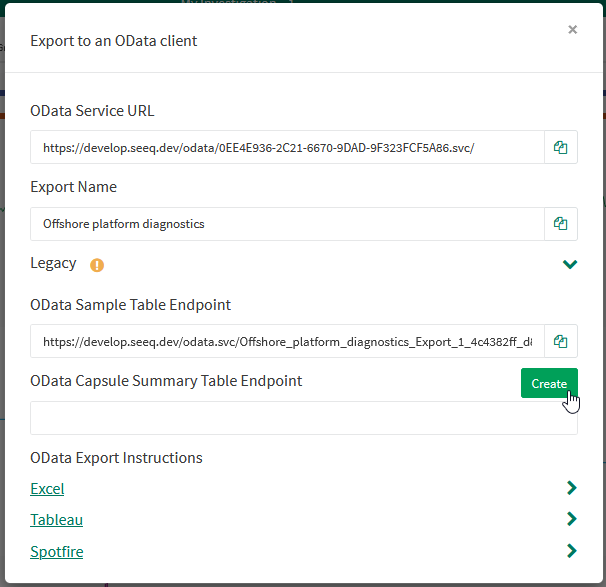606x587 pixels.
Task: Open the Excel export instructions link
Action: point(47,489)
